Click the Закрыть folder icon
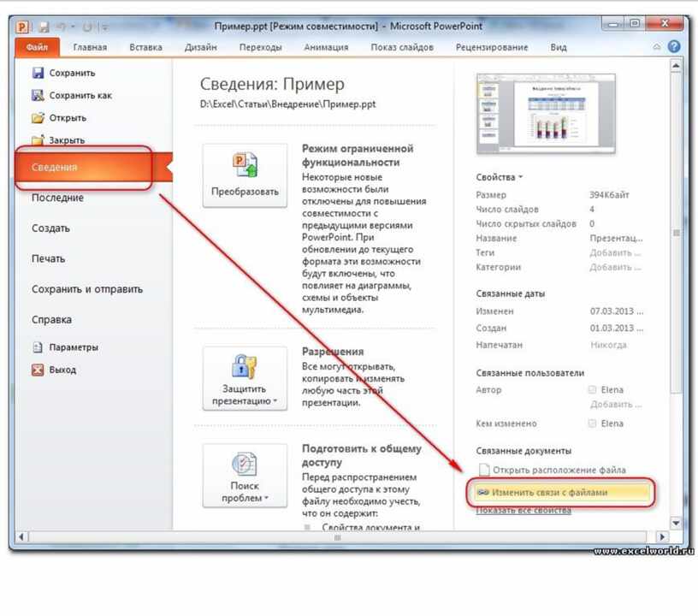The height and width of the screenshot is (616, 698). click(x=38, y=139)
